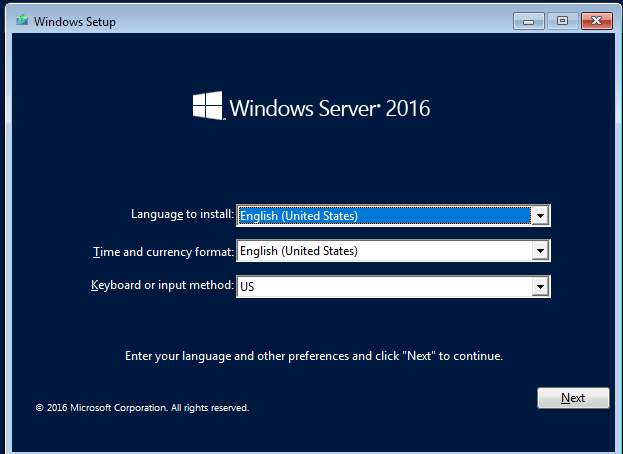This screenshot has width=623, height=454.
Task: Click the "Windows Setup" title text
Action: pyautogui.click(x=75, y=21)
